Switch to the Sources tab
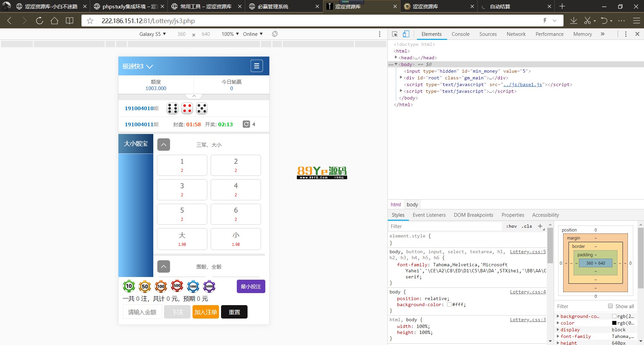644x345 pixels. coord(488,34)
